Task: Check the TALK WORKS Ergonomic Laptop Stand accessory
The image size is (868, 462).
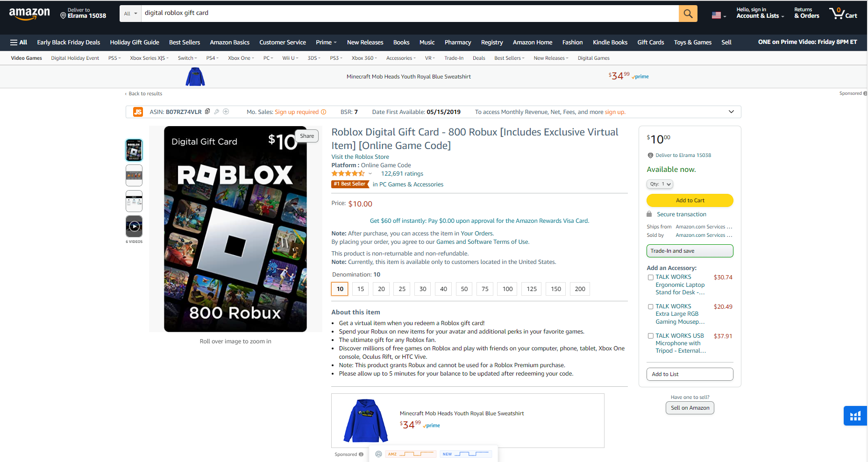Action: [650, 277]
